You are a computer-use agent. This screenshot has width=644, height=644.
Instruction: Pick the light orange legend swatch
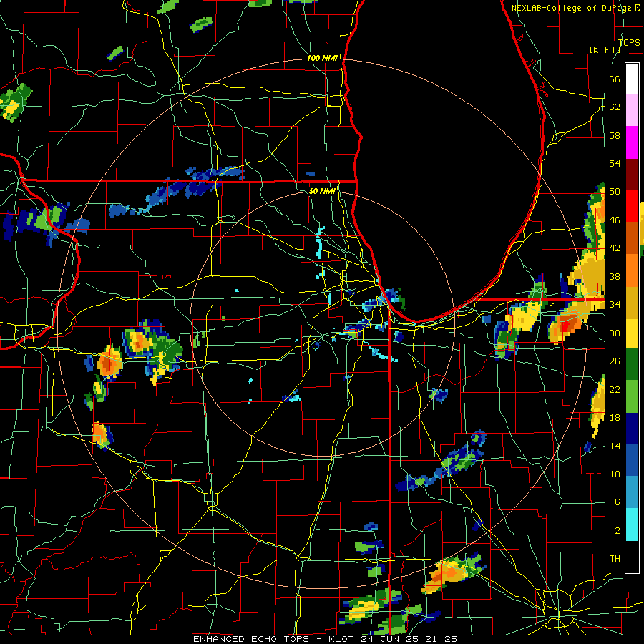[632, 270]
